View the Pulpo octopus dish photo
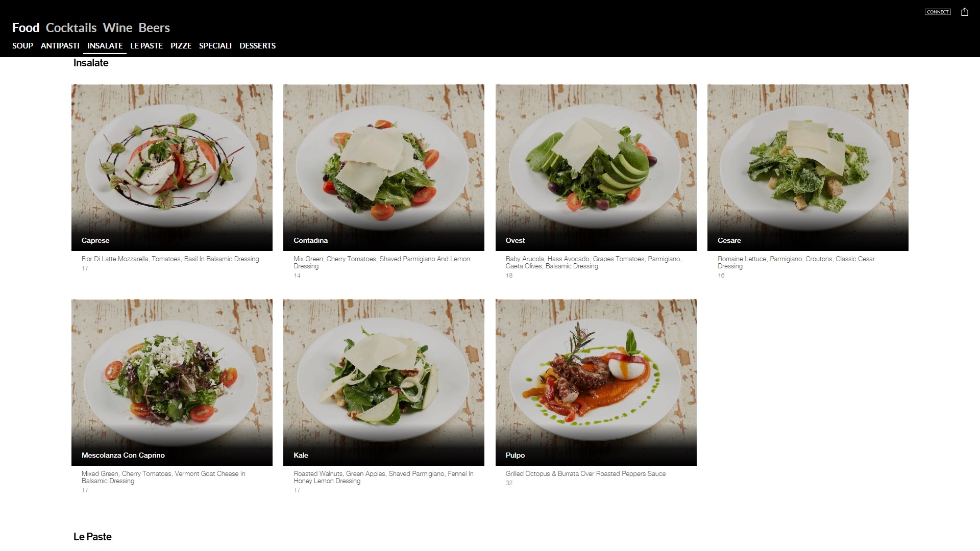This screenshot has height=551, width=980. pyautogui.click(x=596, y=382)
